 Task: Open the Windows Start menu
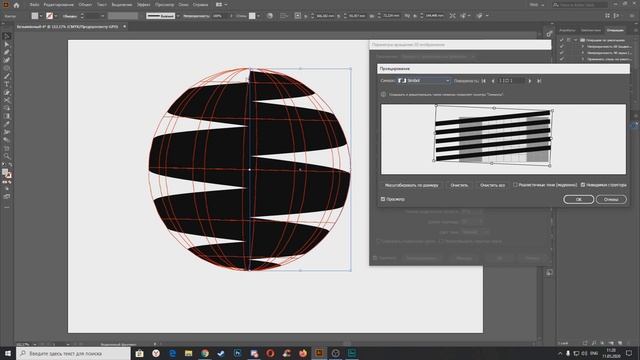7,353
